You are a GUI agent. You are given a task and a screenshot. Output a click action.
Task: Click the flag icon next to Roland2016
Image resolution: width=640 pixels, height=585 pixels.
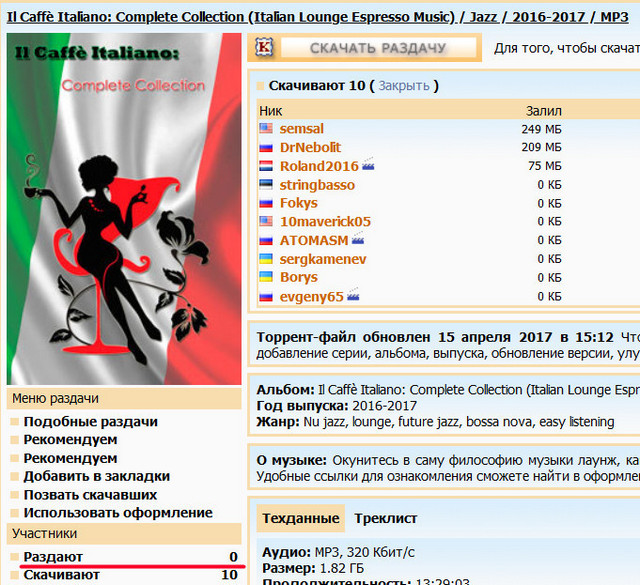point(266,166)
